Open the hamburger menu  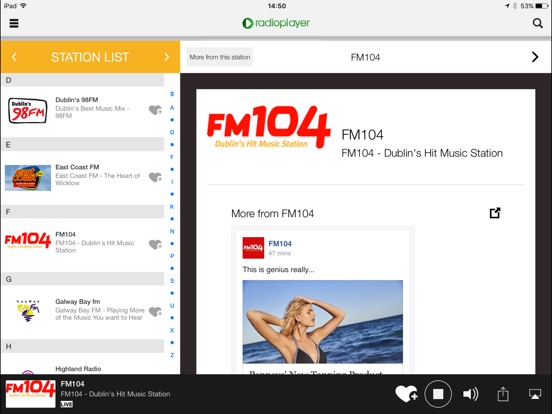14,23
